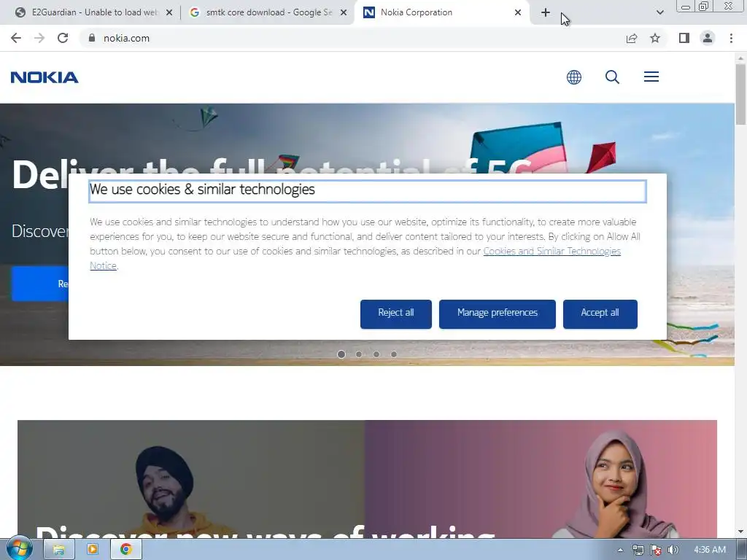The width and height of the screenshot is (747, 560).
Task: Go back using browser back arrow
Action: (x=16, y=38)
